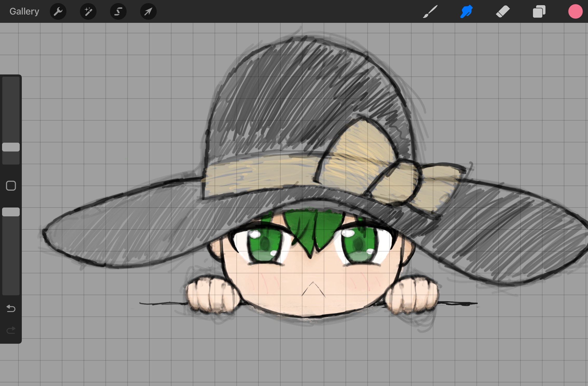Open the Actions wrench menu

58,11
